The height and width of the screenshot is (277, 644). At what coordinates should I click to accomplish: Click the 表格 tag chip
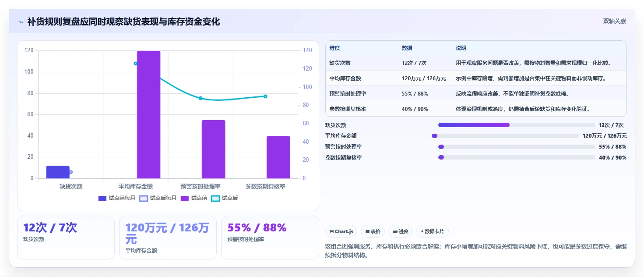pyautogui.click(x=373, y=231)
